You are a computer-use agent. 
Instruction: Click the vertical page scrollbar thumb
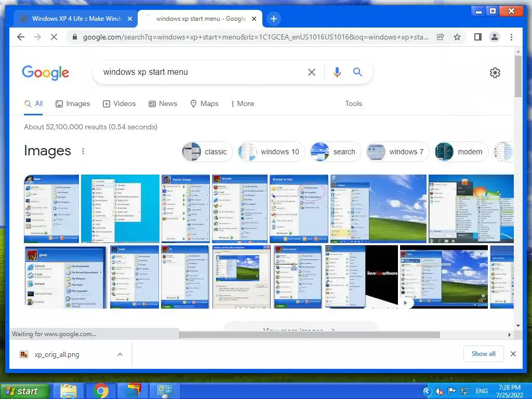coord(518,76)
